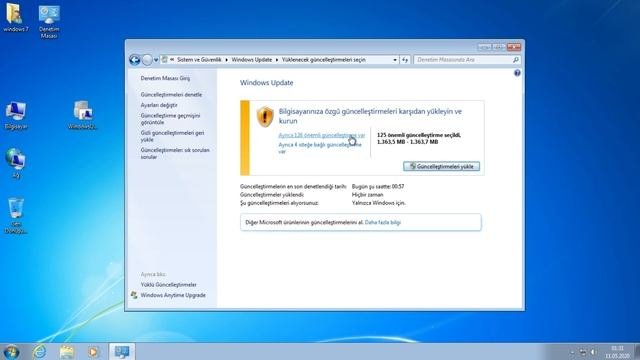Select Windows Update breadcrumb item
The width and height of the screenshot is (640, 360).
251,60
